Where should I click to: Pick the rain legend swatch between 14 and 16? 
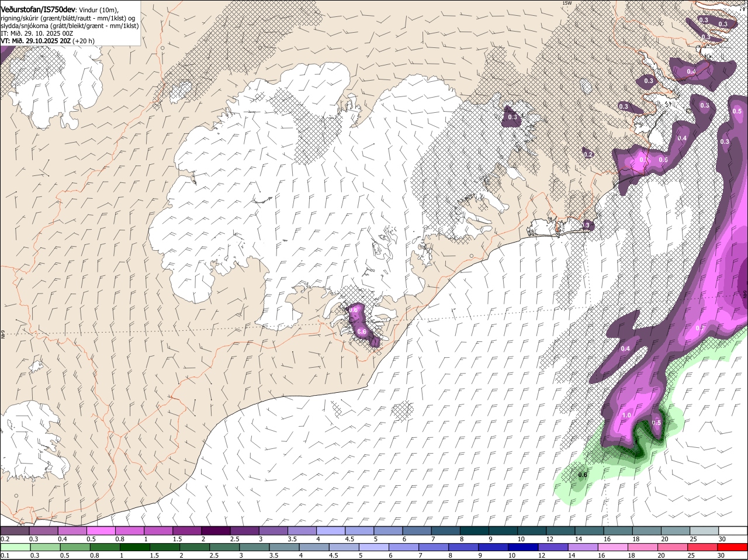coord(583,547)
